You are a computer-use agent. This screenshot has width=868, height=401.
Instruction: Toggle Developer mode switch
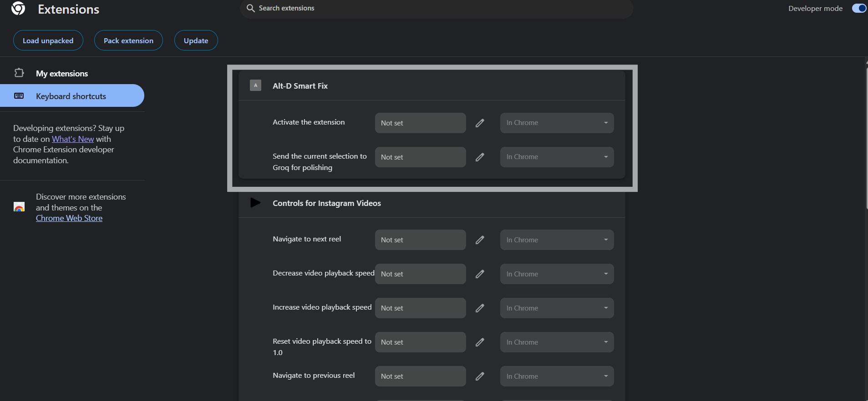pyautogui.click(x=859, y=8)
